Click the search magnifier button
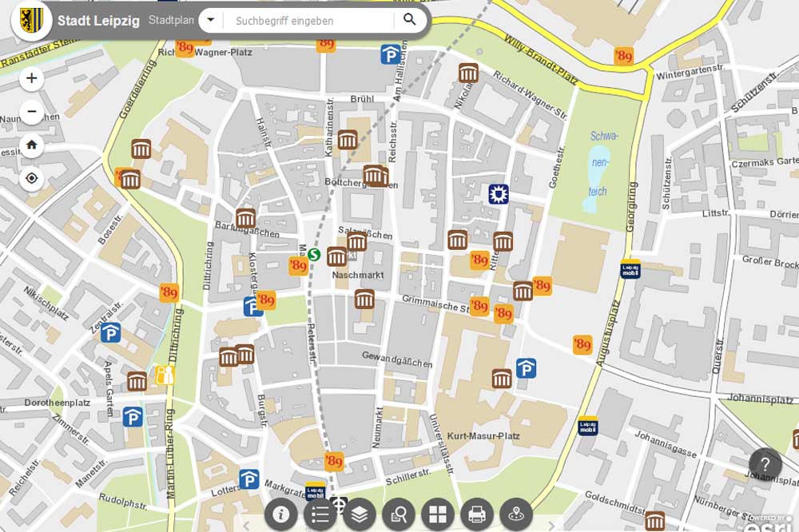Viewport: 799px width, 532px height. [x=410, y=20]
